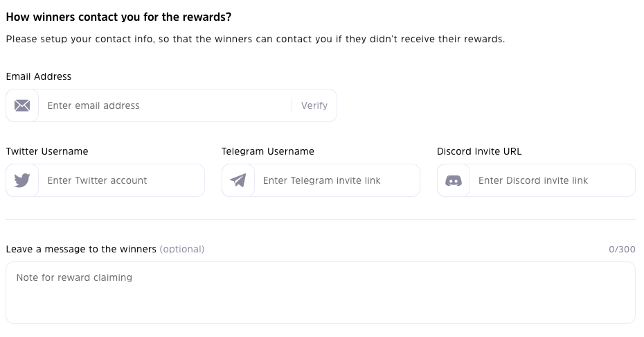Click the Twitter Username label

pos(47,151)
